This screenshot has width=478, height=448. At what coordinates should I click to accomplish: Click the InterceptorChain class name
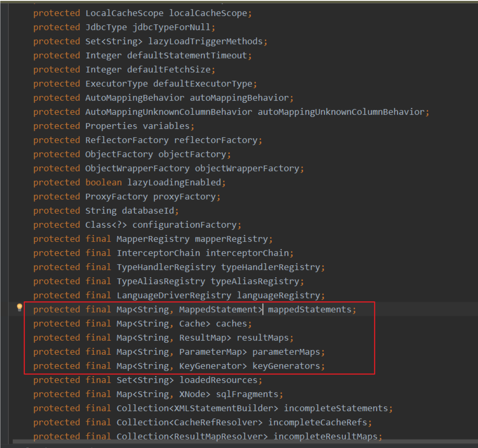pos(158,253)
